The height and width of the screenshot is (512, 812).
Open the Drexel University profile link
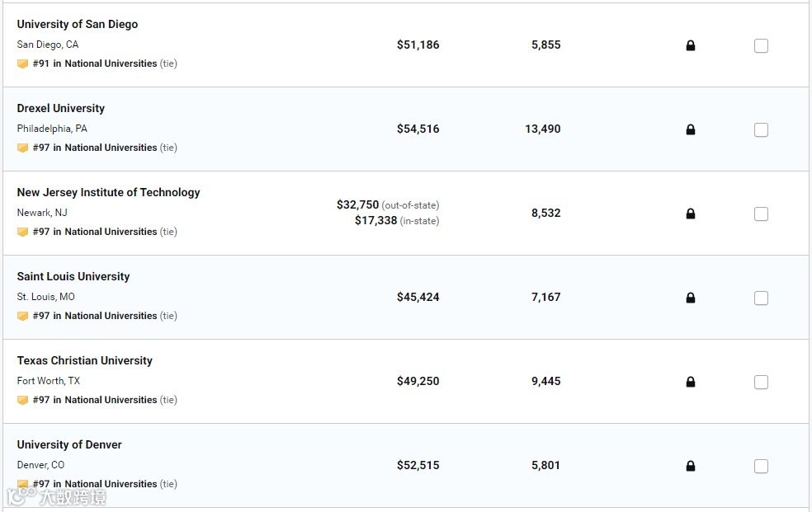tap(61, 109)
